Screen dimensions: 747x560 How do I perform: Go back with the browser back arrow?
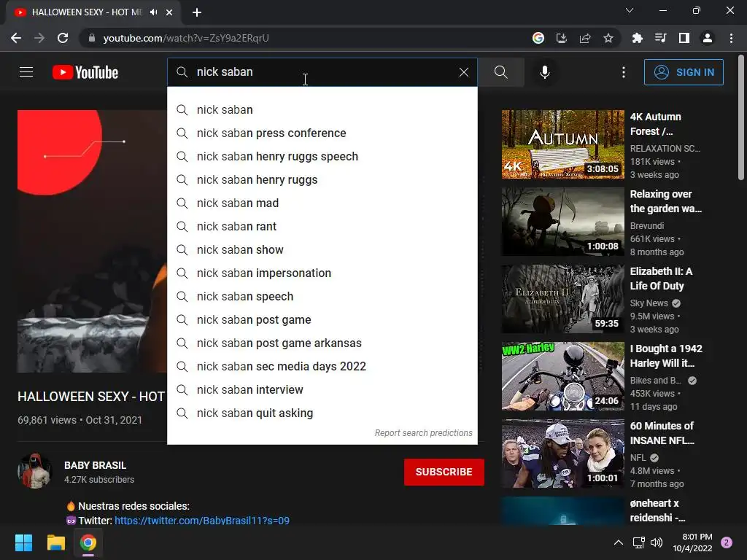coord(16,38)
